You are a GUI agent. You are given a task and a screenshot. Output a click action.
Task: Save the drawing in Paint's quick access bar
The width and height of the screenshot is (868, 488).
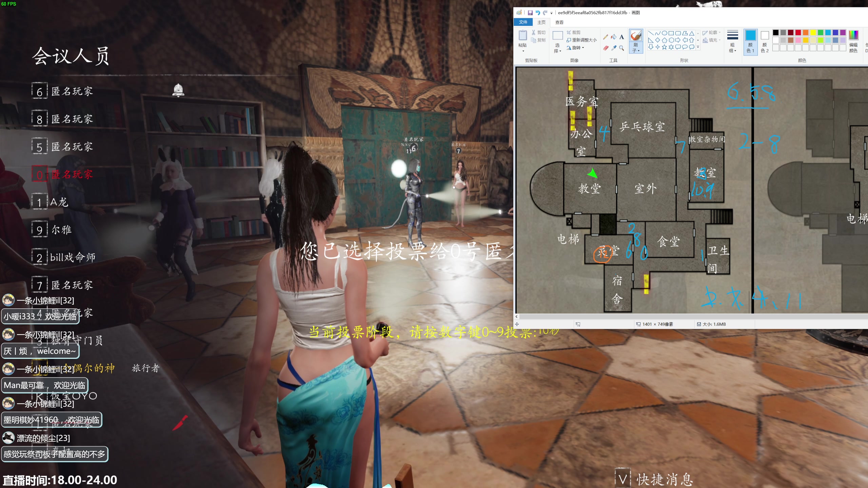530,13
